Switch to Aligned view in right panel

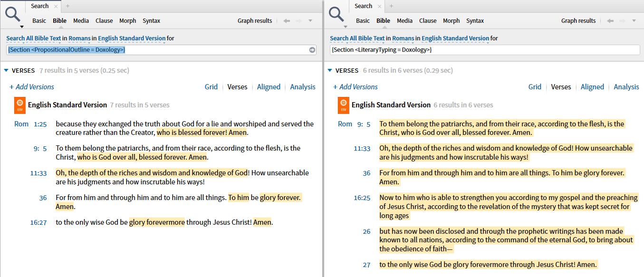[592, 87]
